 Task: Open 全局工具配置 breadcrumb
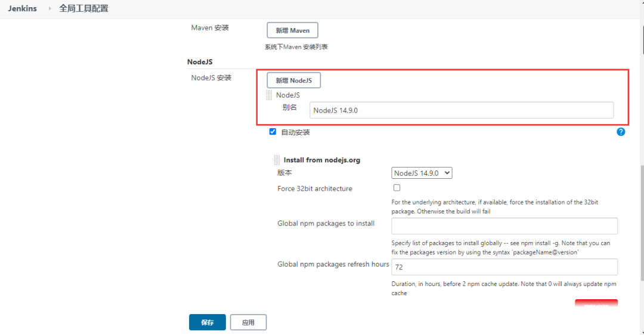coord(83,8)
